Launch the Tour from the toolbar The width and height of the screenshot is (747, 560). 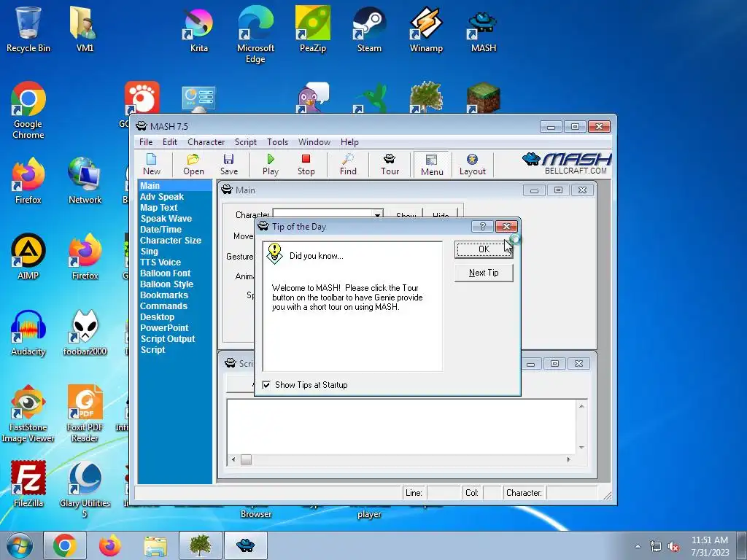coord(390,164)
